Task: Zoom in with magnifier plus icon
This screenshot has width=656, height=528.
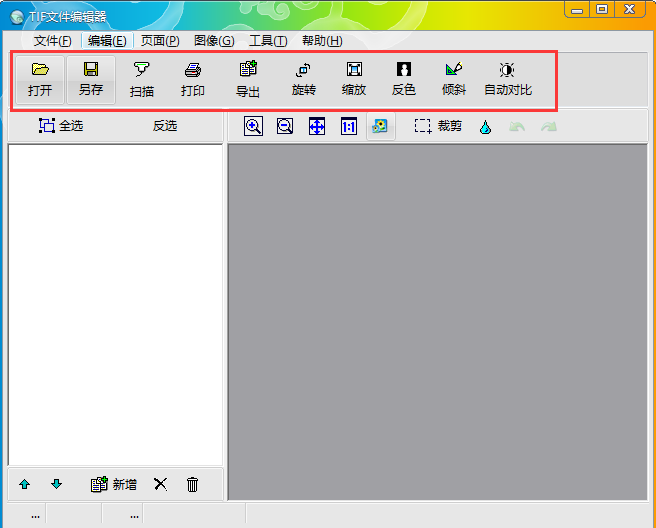Action: click(253, 126)
